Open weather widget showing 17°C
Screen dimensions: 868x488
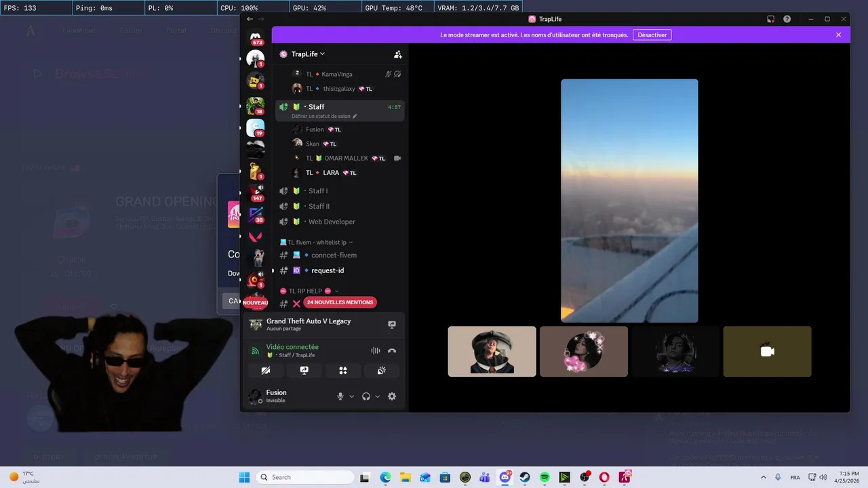point(26,477)
